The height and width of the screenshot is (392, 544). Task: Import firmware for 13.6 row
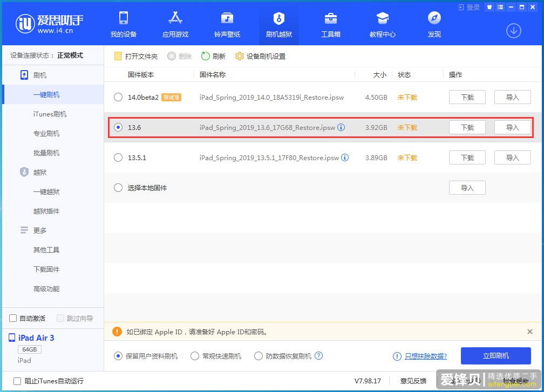pyautogui.click(x=513, y=127)
